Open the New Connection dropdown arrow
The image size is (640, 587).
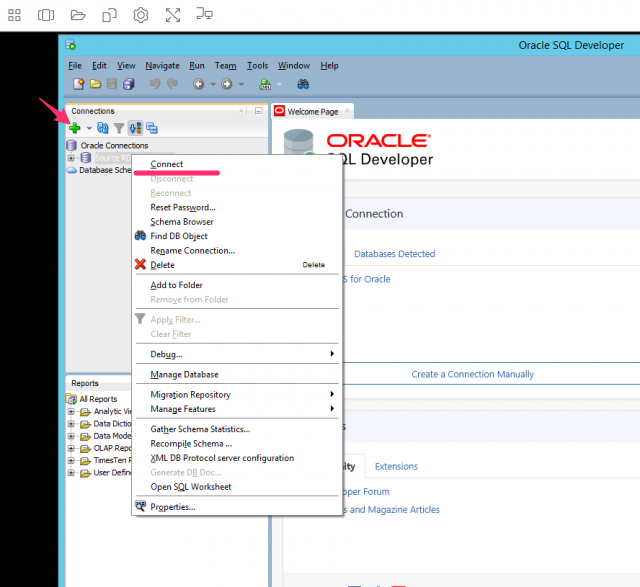(x=89, y=129)
